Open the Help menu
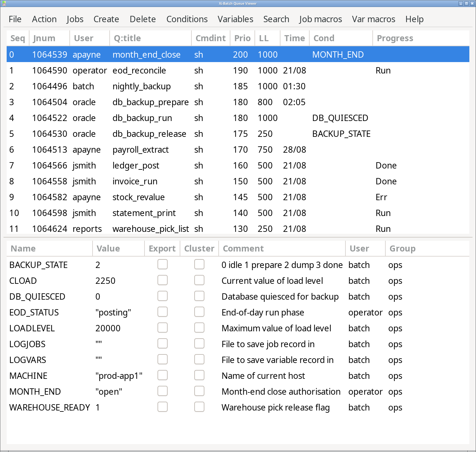Screen dimensions: 476x452 [414, 19]
